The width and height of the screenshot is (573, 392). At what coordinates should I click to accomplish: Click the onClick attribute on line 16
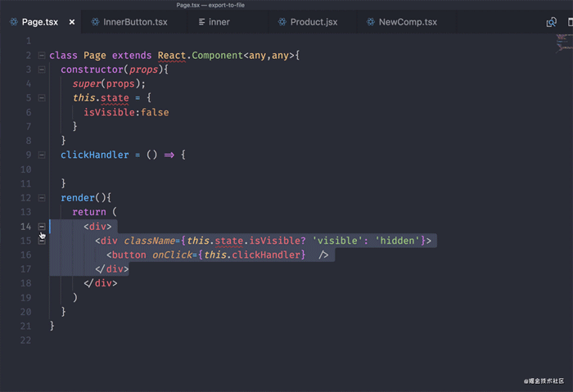pyautogui.click(x=172, y=255)
